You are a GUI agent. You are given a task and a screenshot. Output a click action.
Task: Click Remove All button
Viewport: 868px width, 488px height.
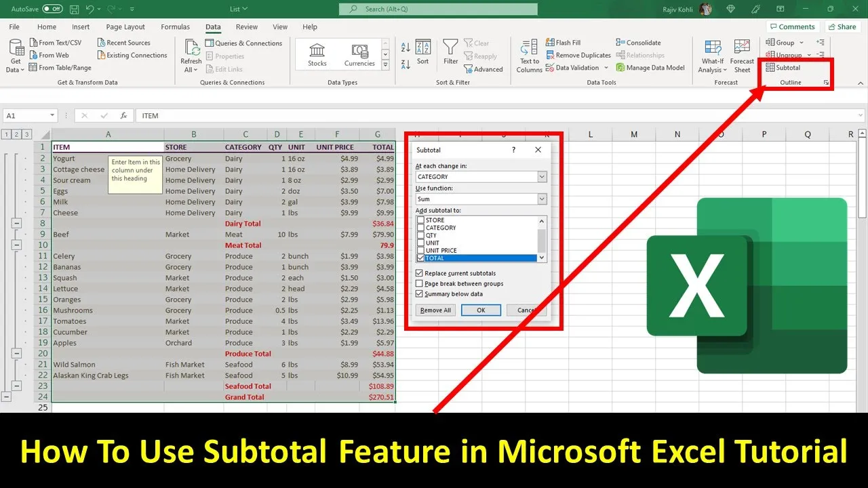click(435, 310)
